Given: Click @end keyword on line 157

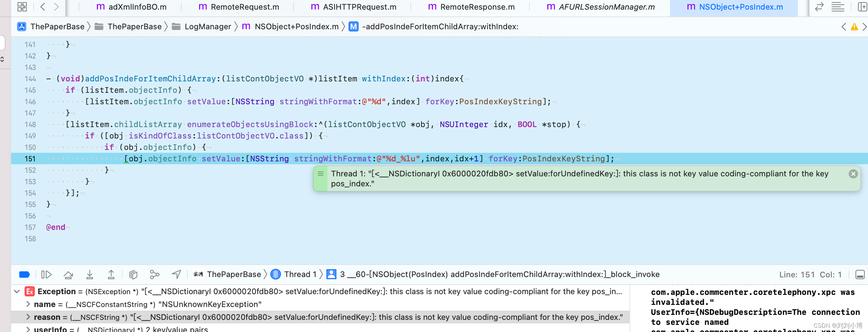Looking at the screenshot, I should pyautogui.click(x=56, y=227).
